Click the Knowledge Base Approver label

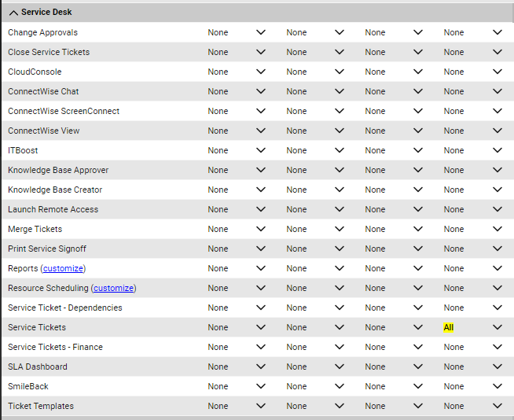[58, 171]
